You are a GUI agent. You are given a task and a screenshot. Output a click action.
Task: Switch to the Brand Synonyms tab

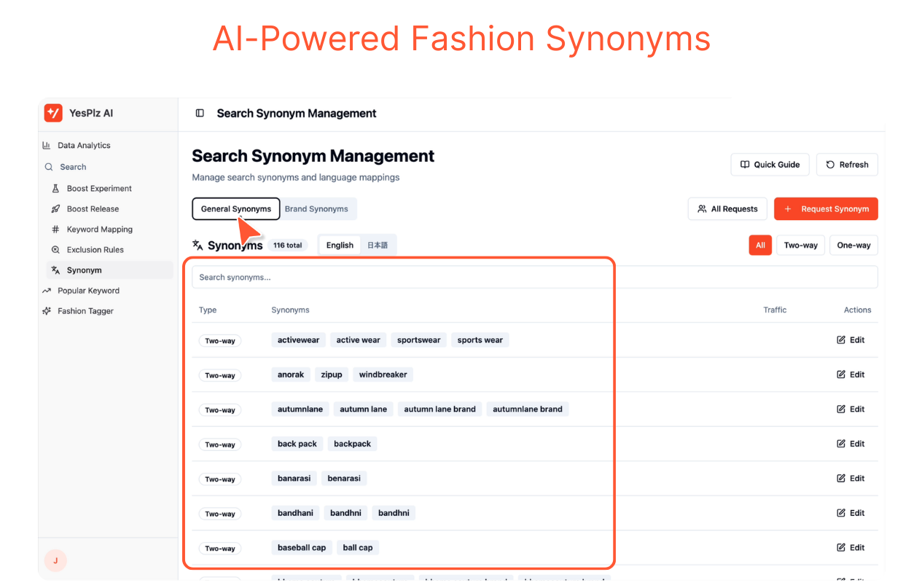click(x=316, y=209)
